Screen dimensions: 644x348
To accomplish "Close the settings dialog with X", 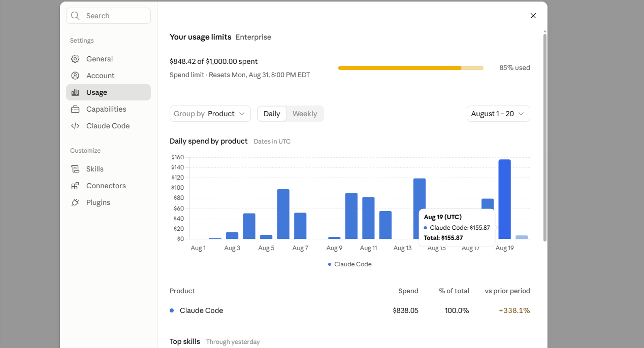I will (533, 16).
